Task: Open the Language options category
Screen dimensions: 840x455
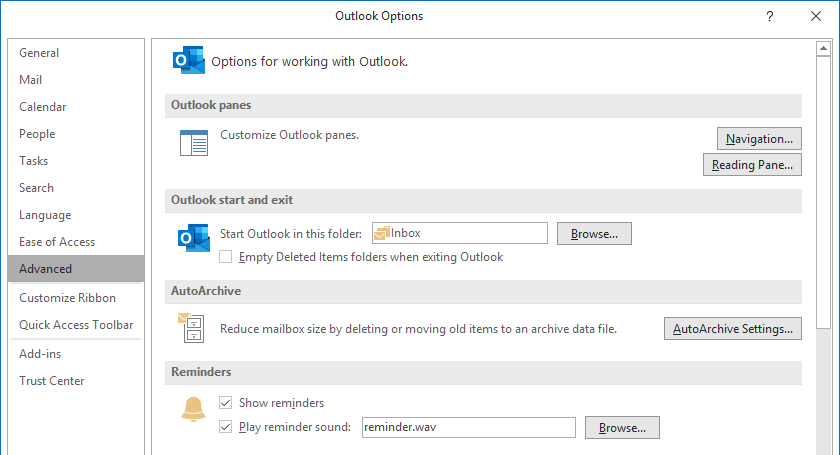Action: tap(76, 214)
